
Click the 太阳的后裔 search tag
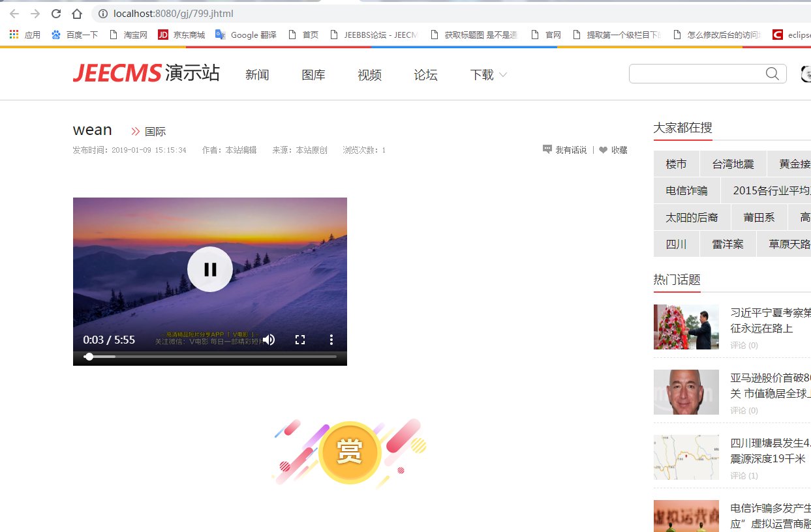[692, 217]
